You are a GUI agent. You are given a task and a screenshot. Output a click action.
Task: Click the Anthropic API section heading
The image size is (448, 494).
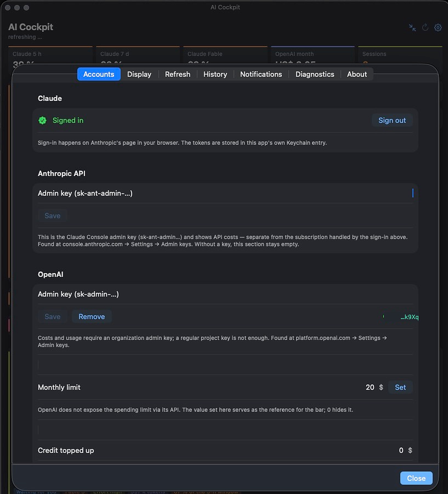(62, 174)
